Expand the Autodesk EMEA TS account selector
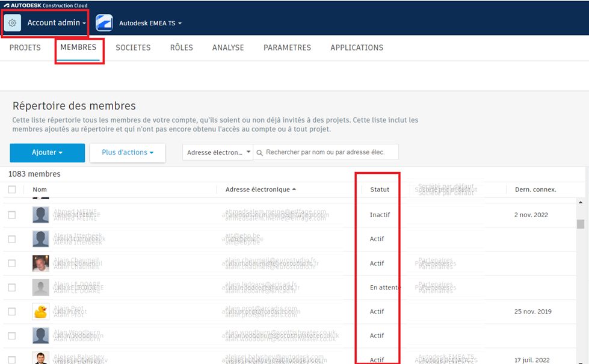This screenshot has width=589, height=364. click(150, 23)
